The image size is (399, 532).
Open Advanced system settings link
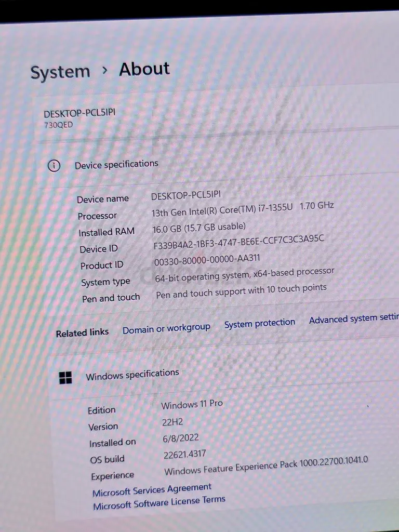click(353, 319)
